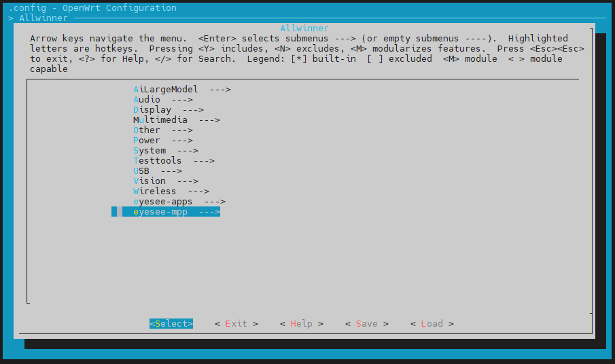
Task: Select the USB submenu entry
Action: pos(157,171)
